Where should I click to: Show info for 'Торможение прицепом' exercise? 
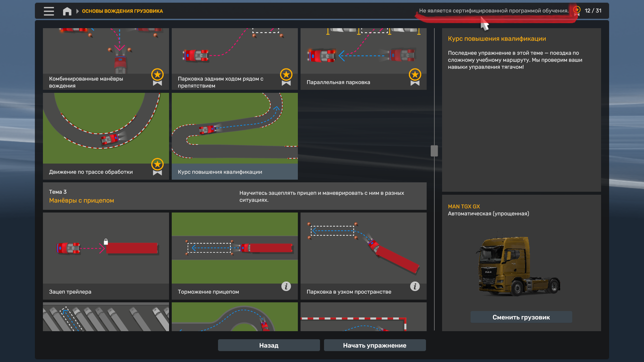pyautogui.click(x=286, y=286)
